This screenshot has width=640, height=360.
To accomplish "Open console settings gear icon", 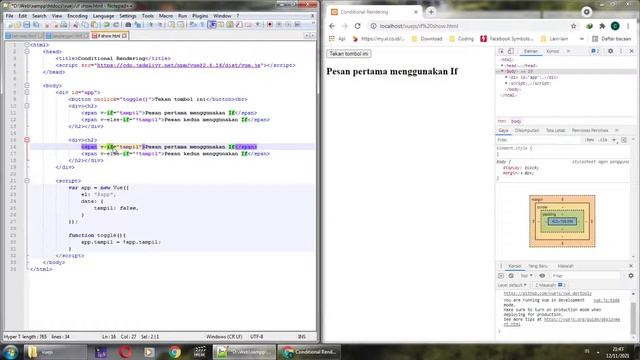I will (x=631, y=276).
